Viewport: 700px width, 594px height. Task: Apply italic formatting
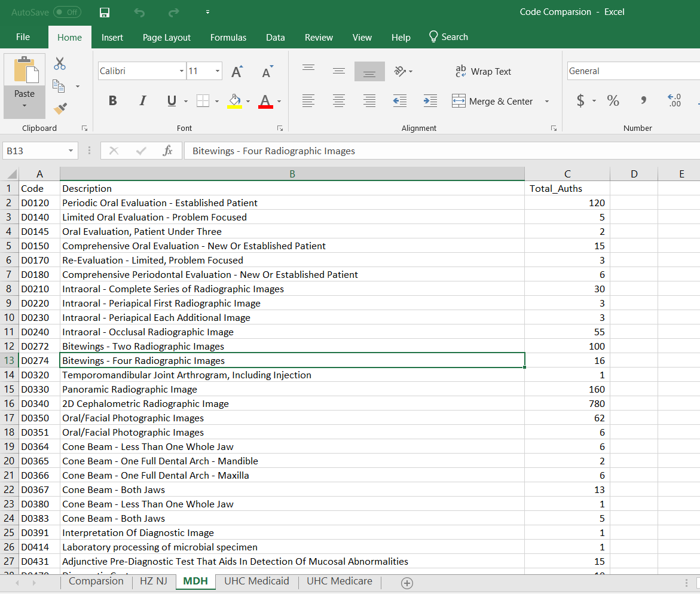(142, 100)
